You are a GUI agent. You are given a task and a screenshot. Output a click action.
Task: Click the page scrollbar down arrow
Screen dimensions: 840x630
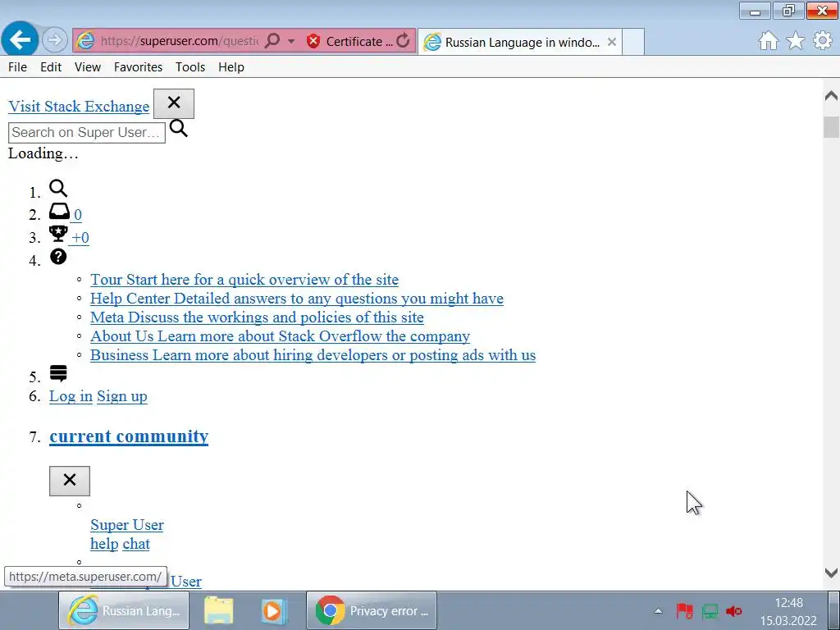pos(832,573)
